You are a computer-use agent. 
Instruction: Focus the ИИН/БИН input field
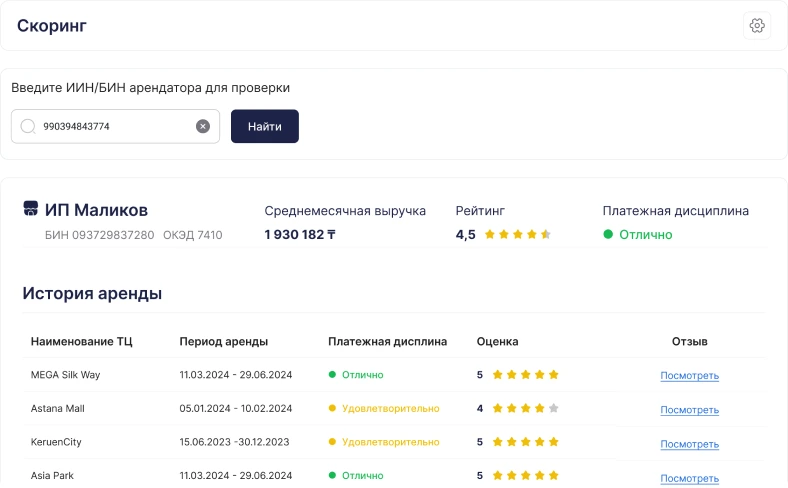pyautogui.click(x=115, y=126)
